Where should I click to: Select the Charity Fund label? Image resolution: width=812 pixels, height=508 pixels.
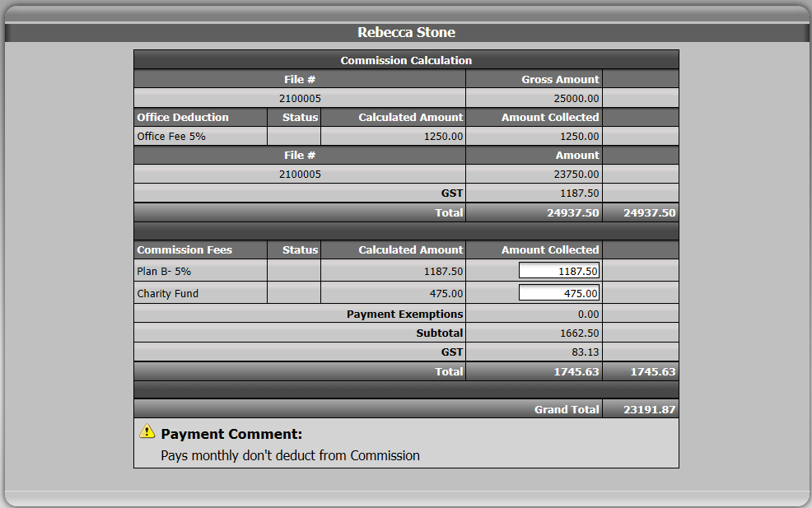click(x=168, y=294)
